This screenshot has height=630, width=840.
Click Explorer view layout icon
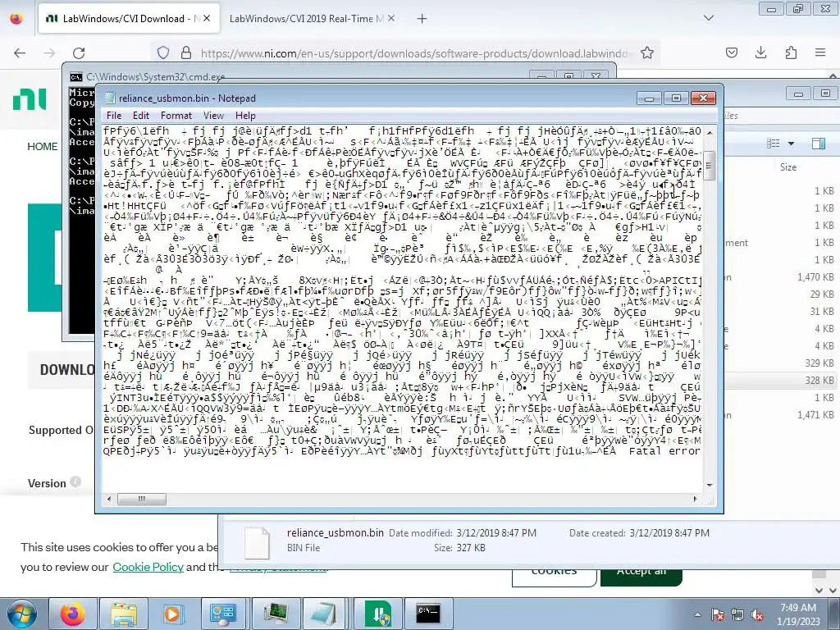click(x=773, y=143)
